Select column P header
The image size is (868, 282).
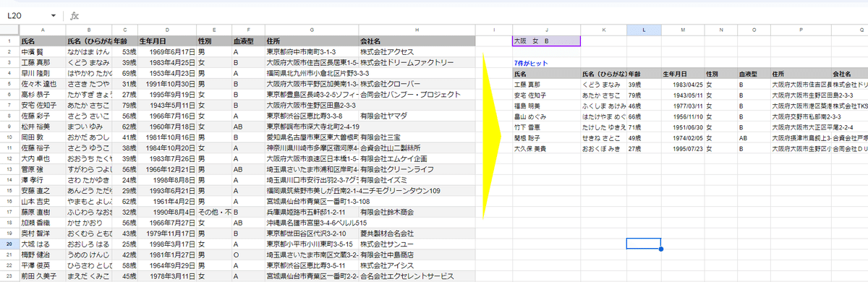(x=800, y=30)
